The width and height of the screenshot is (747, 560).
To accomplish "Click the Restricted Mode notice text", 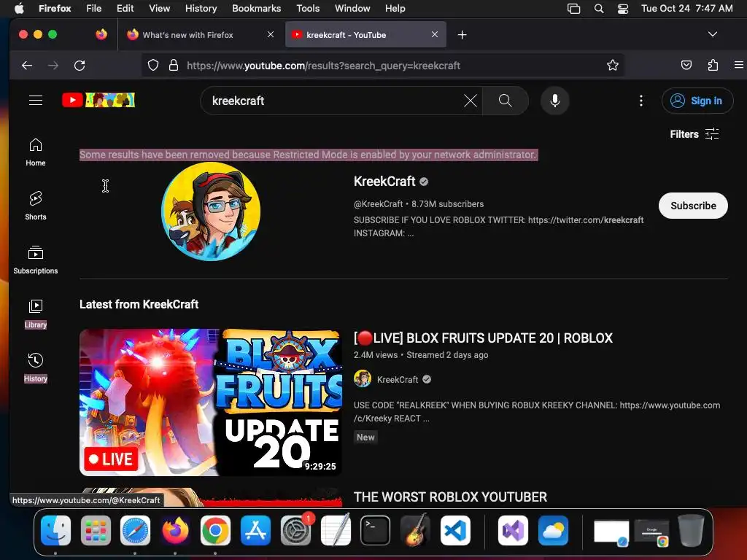I will tap(309, 155).
